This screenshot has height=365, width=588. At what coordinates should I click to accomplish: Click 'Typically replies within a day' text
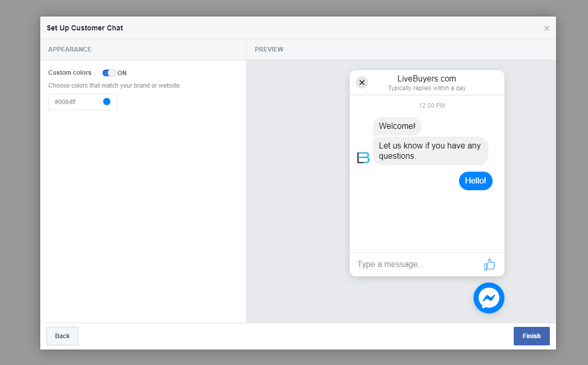pyautogui.click(x=427, y=88)
